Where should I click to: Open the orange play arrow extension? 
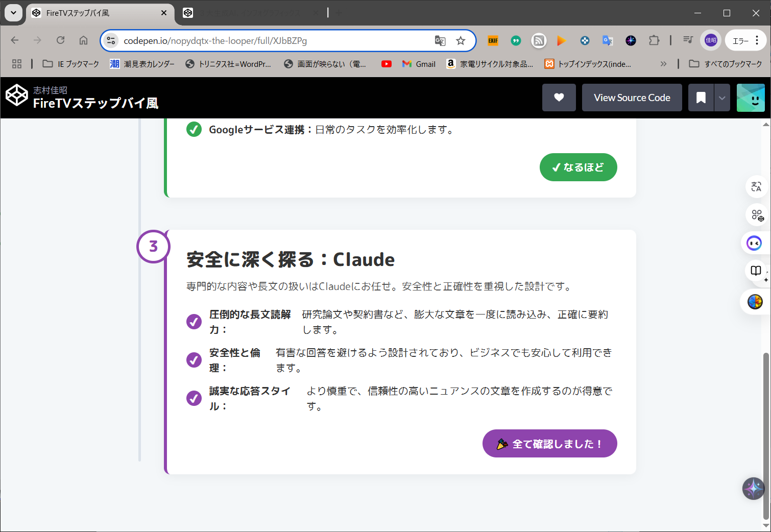tap(562, 41)
